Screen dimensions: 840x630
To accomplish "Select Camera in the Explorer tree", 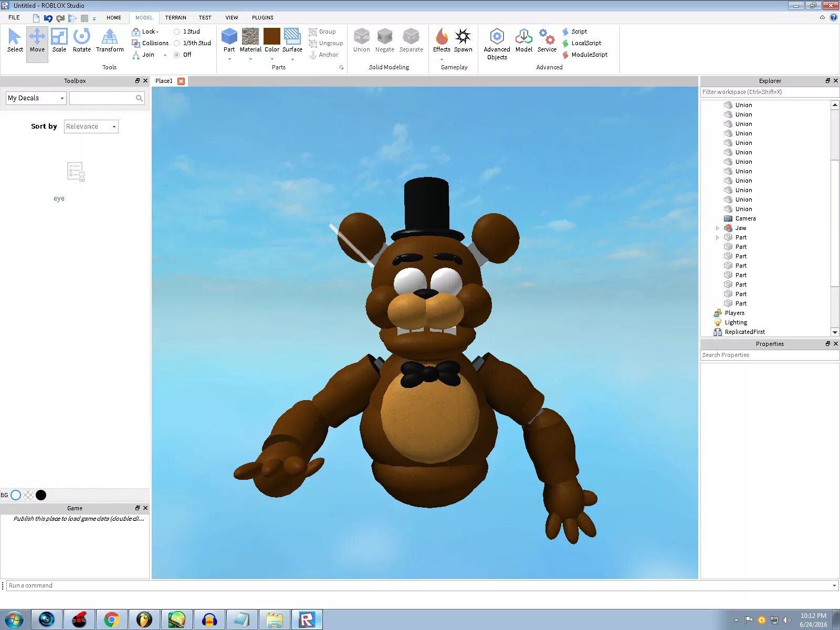I will tap(745, 218).
